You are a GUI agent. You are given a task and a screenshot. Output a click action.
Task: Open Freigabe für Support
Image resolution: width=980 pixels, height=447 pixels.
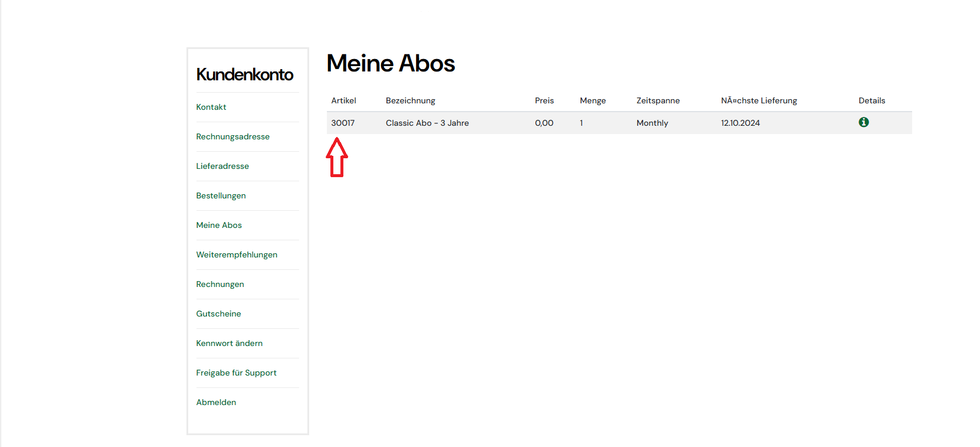tap(237, 373)
